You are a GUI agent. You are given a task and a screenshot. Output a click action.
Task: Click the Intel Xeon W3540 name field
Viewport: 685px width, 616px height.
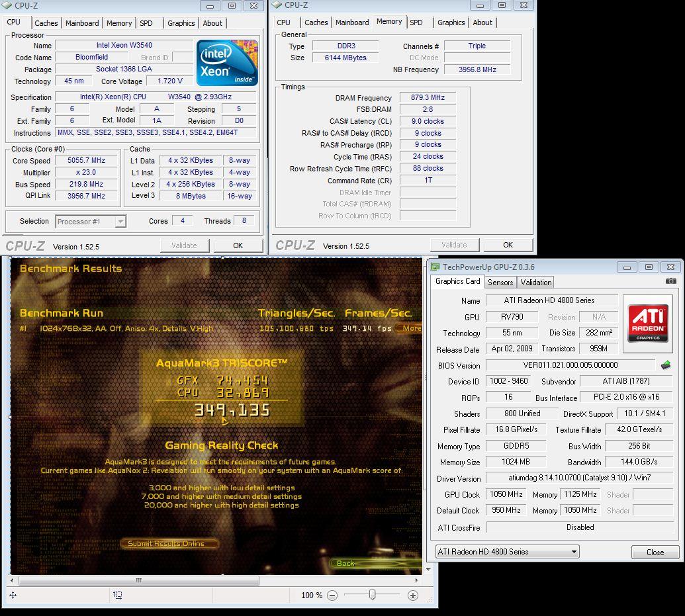tap(124, 45)
